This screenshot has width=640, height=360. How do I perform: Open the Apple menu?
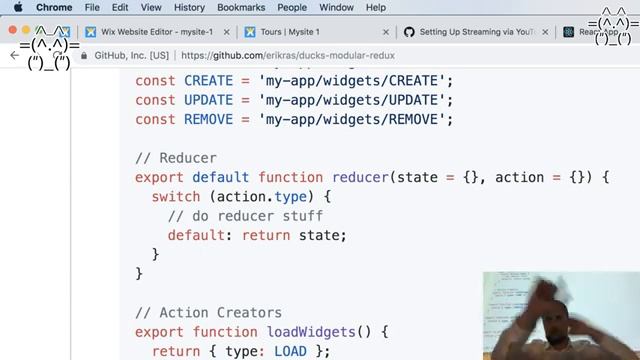pyautogui.click(x=18, y=7)
